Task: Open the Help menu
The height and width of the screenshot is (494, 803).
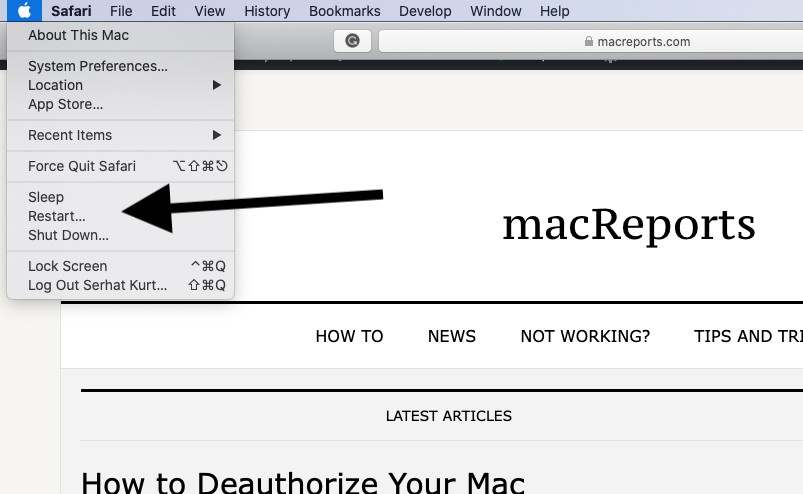Action: pos(555,11)
